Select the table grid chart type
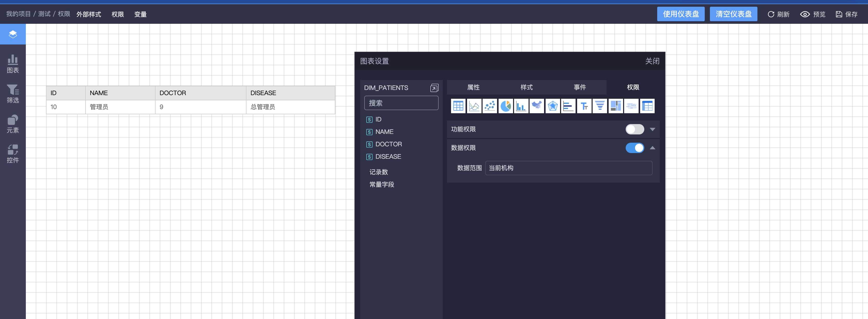 pos(458,106)
